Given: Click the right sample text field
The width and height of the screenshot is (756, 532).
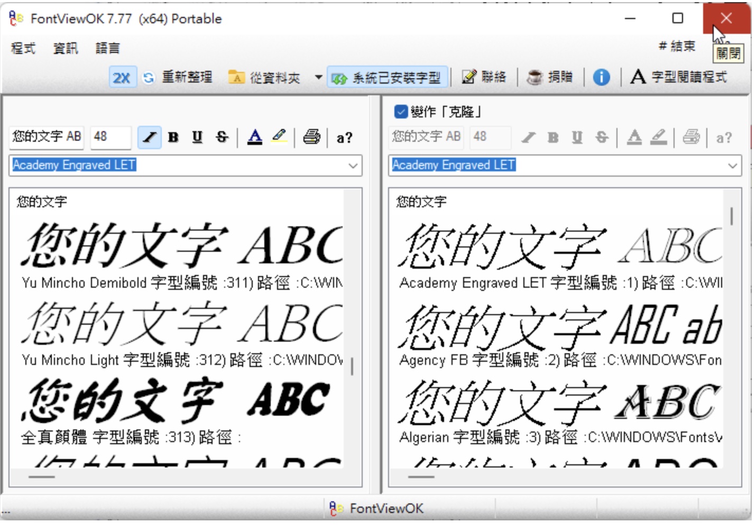Looking at the screenshot, I should pyautogui.click(x=426, y=136).
